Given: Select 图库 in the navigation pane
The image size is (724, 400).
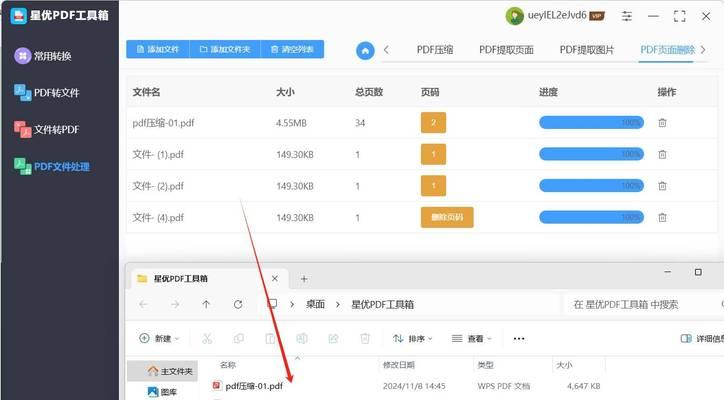Looking at the screenshot, I should coord(162,392).
